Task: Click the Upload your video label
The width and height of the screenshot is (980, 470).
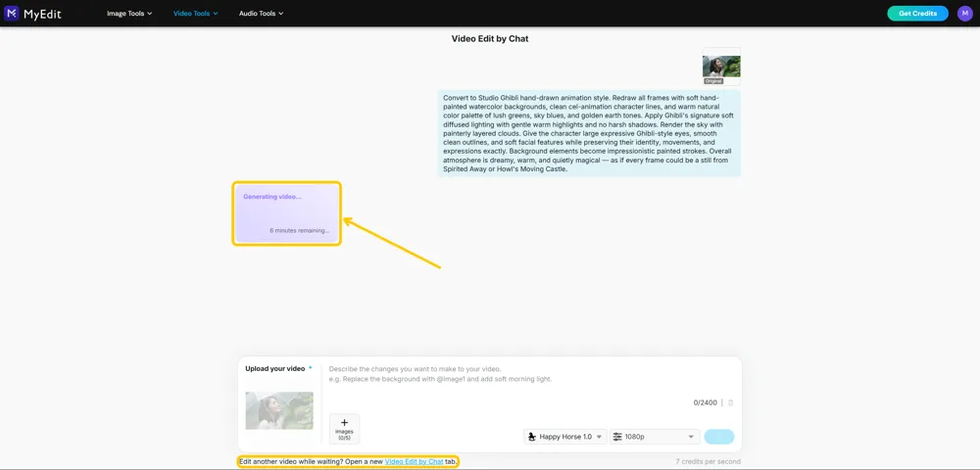Action: 275,368
